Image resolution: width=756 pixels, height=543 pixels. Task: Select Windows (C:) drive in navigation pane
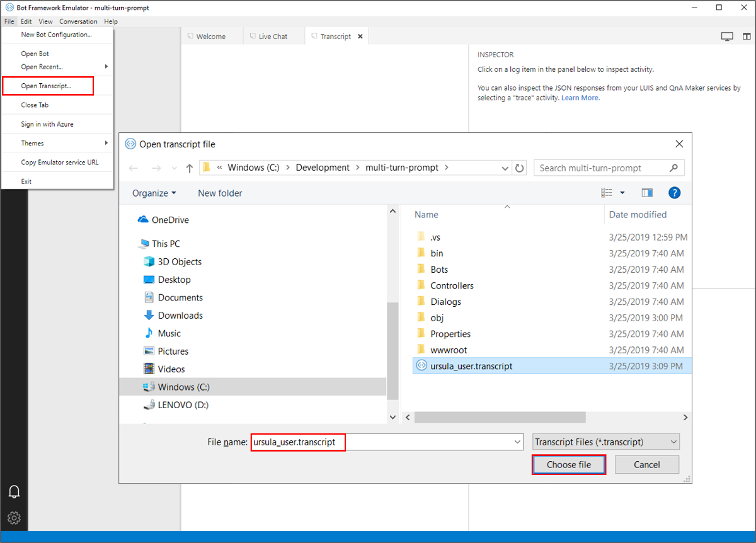pos(253,387)
